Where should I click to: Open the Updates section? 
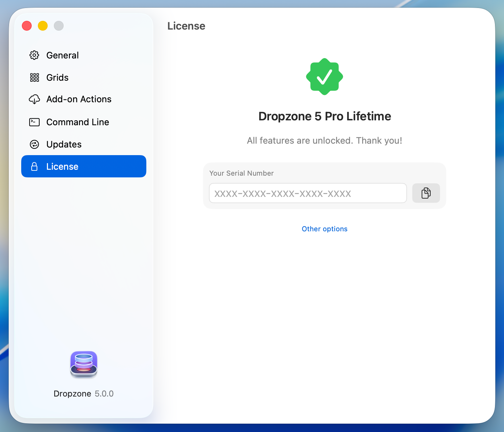[83, 144]
